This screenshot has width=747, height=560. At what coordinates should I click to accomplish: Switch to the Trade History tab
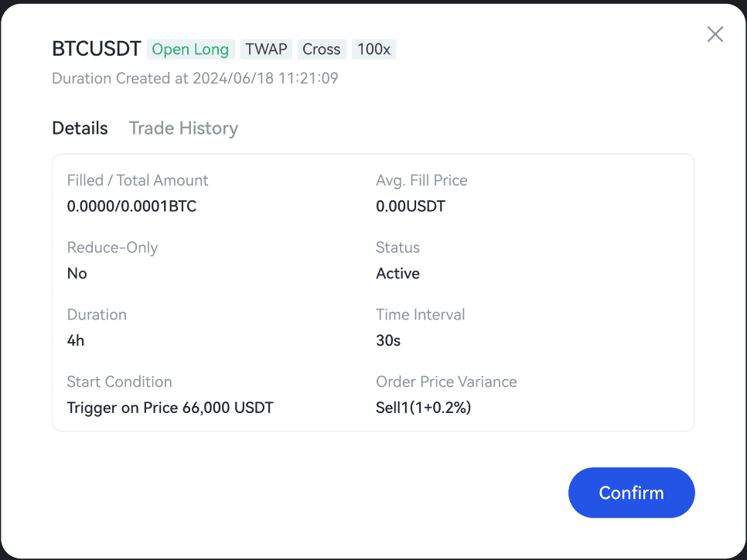[x=183, y=128]
